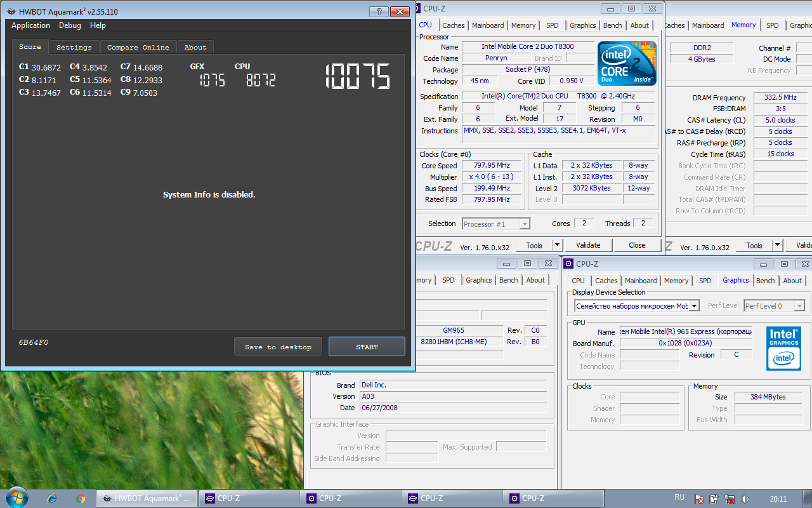Open the Application menu in HWBOT Aquamark
The width and height of the screenshot is (812, 508).
[x=30, y=25]
